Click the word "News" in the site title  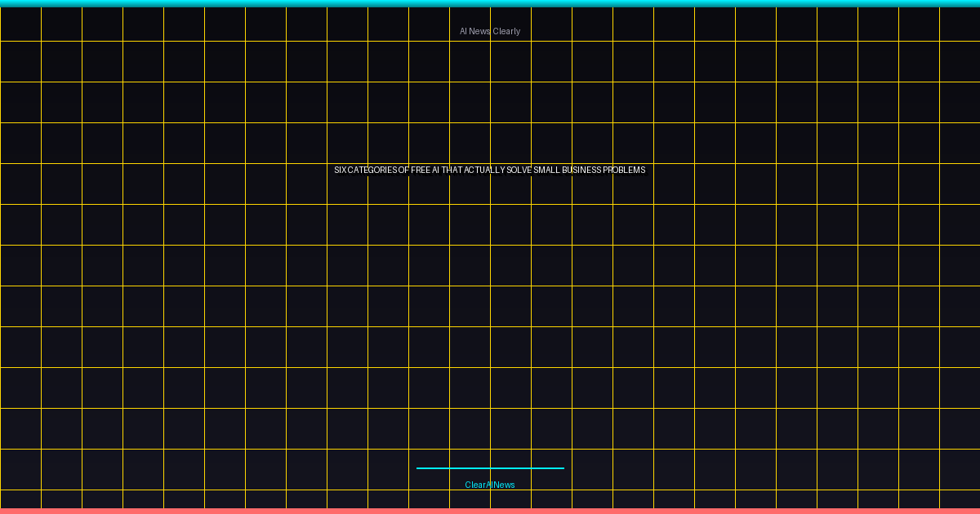(x=480, y=31)
